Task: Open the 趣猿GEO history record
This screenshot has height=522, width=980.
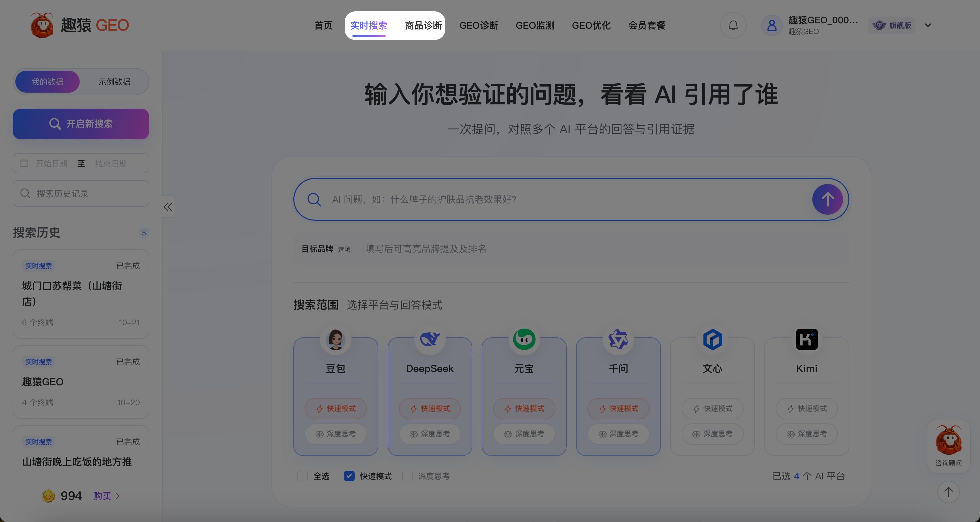Action: (x=81, y=382)
